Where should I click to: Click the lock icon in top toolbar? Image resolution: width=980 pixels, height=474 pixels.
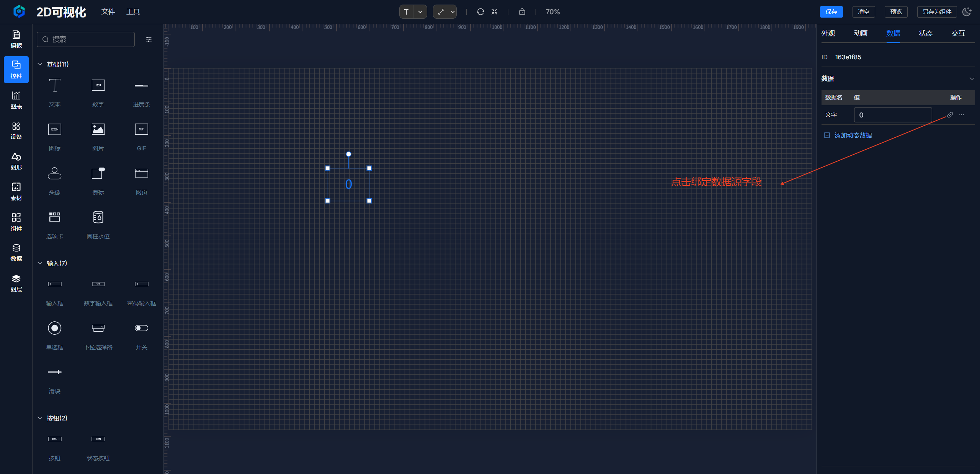[x=522, y=12]
